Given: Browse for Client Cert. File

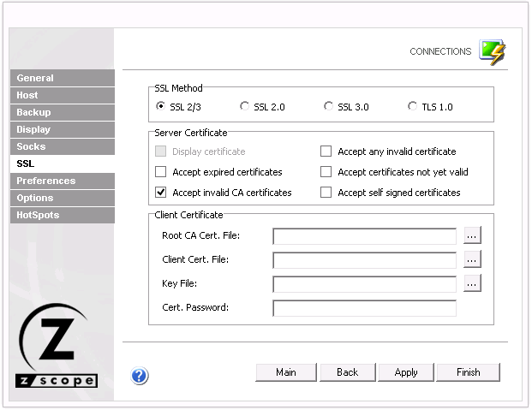Looking at the screenshot, I should [x=472, y=259].
